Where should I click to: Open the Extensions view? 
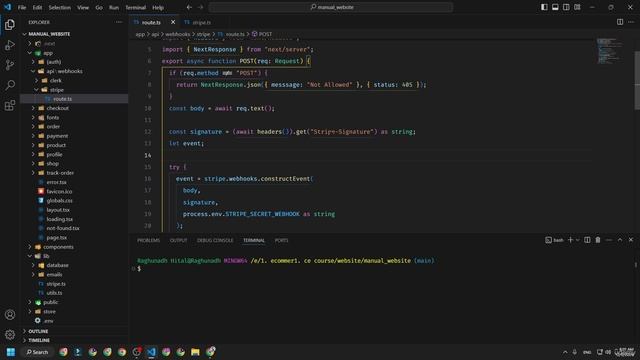[10, 105]
